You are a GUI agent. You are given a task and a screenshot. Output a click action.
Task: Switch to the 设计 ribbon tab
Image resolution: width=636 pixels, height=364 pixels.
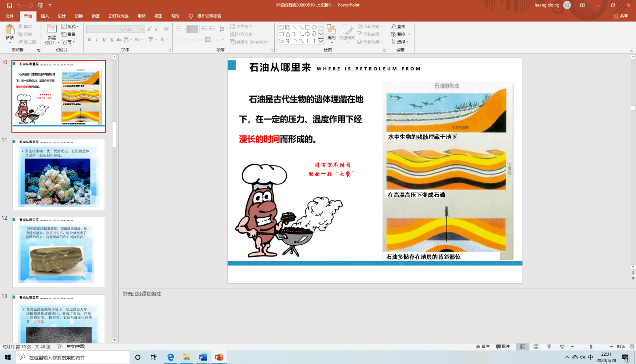62,16
